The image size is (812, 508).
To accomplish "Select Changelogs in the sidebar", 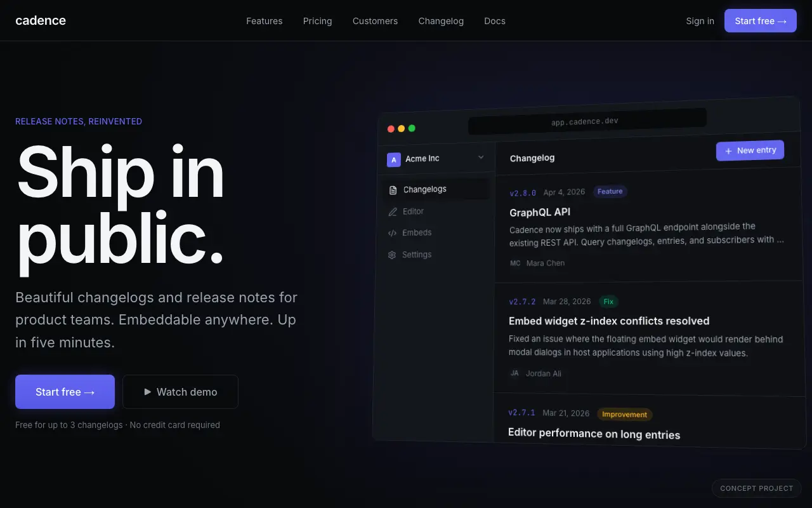I will tap(436, 189).
